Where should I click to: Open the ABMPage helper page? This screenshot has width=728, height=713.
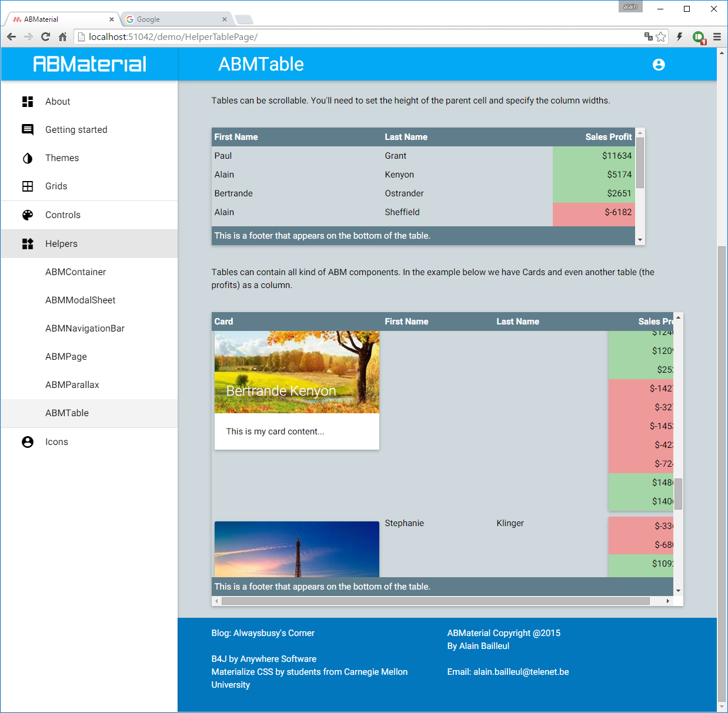click(89, 357)
